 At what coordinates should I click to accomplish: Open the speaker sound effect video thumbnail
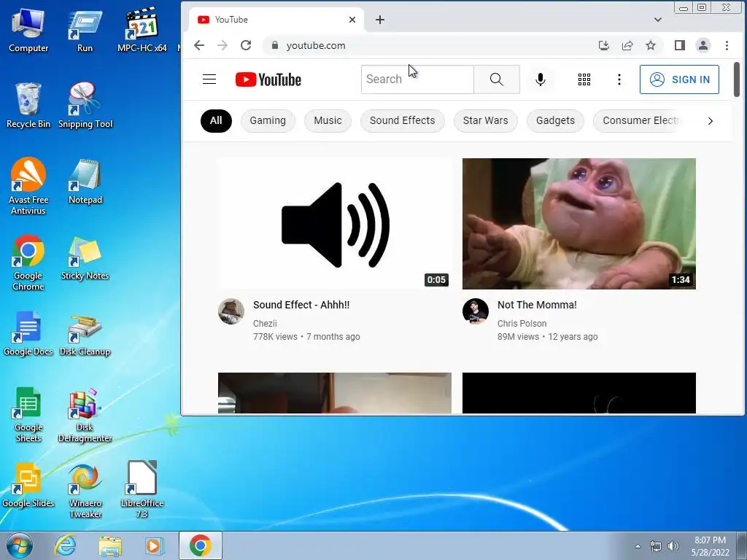334,224
